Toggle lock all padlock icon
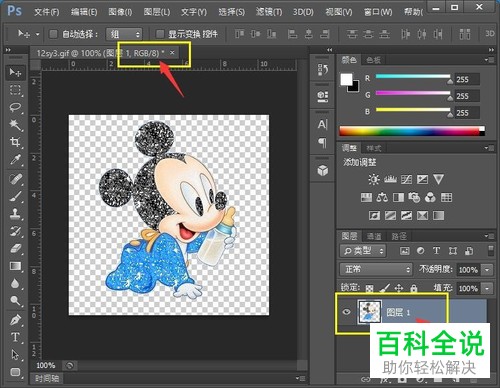 (413, 288)
